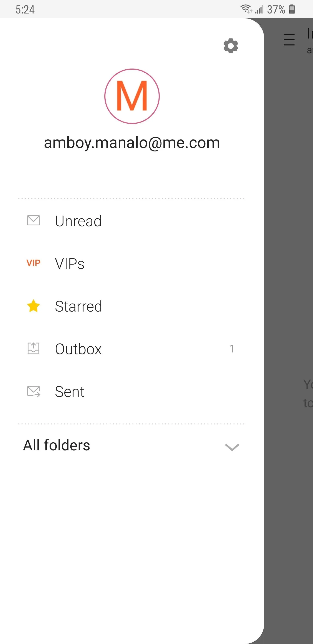This screenshot has height=644, width=313.
Task: Tap the Wi-Fi status bar icon
Action: click(x=246, y=9)
